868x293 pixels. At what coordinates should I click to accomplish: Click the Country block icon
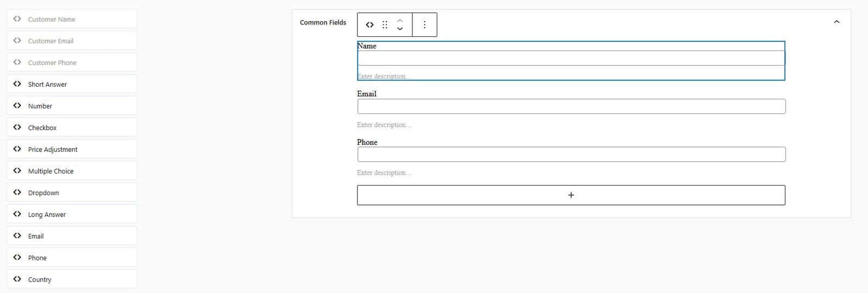(x=17, y=279)
